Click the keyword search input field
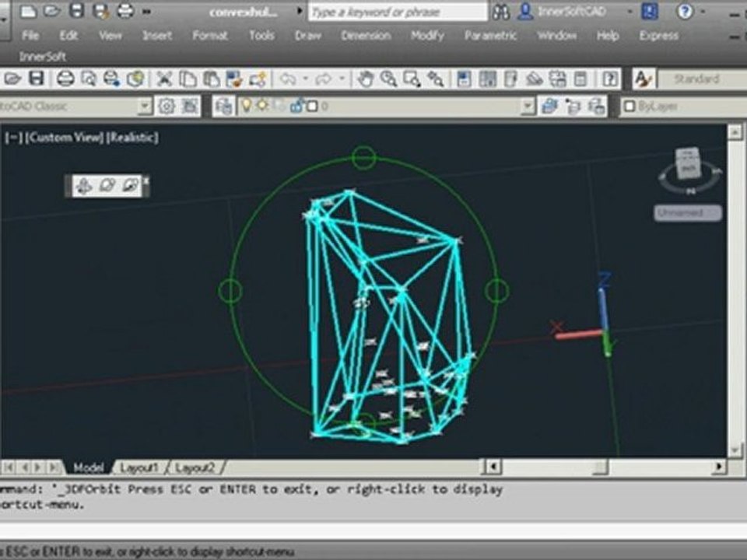 click(398, 12)
